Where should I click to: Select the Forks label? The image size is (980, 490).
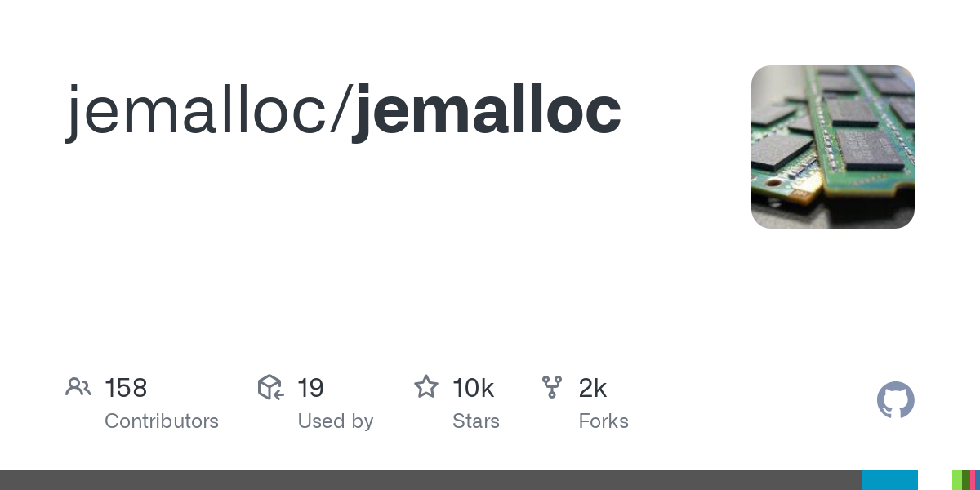tap(604, 421)
